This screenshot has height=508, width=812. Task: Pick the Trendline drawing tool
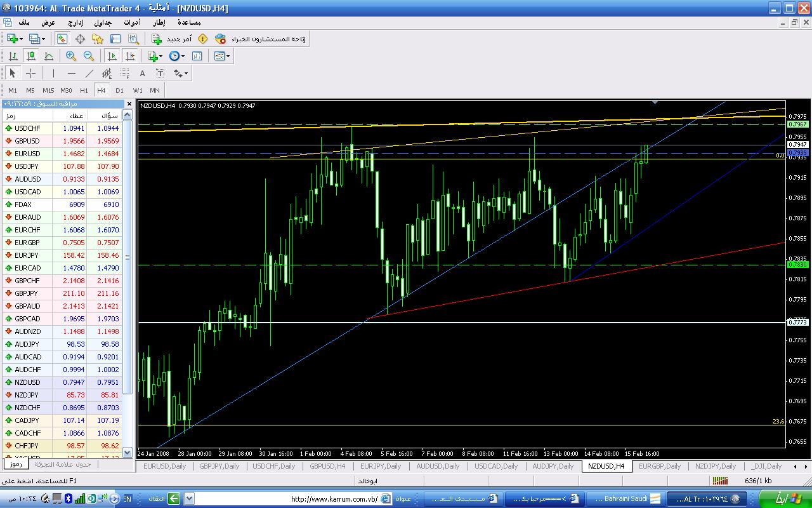(x=89, y=73)
